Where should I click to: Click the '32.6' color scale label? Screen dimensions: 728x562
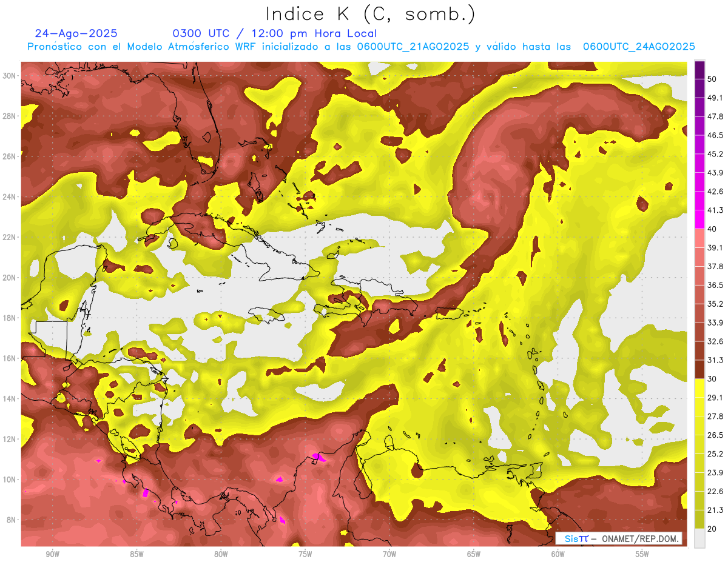point(715,341)
